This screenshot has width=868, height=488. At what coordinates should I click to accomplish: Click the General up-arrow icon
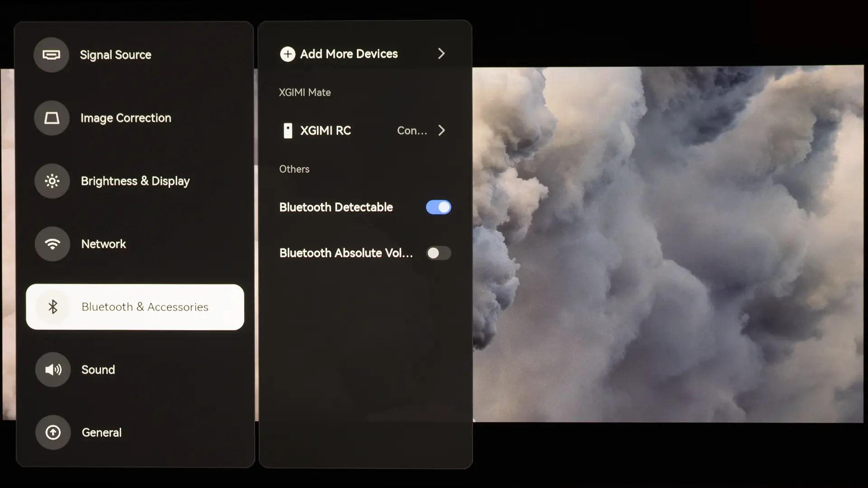53,432
